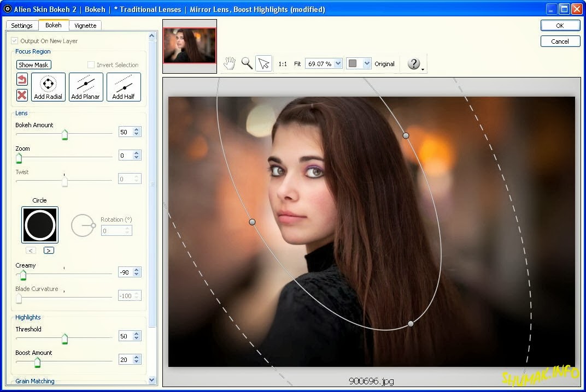Image resolution: width=586 pixels, height=392 pixels.
Task: Click the Rotation dial control
Action: (83, 225)
